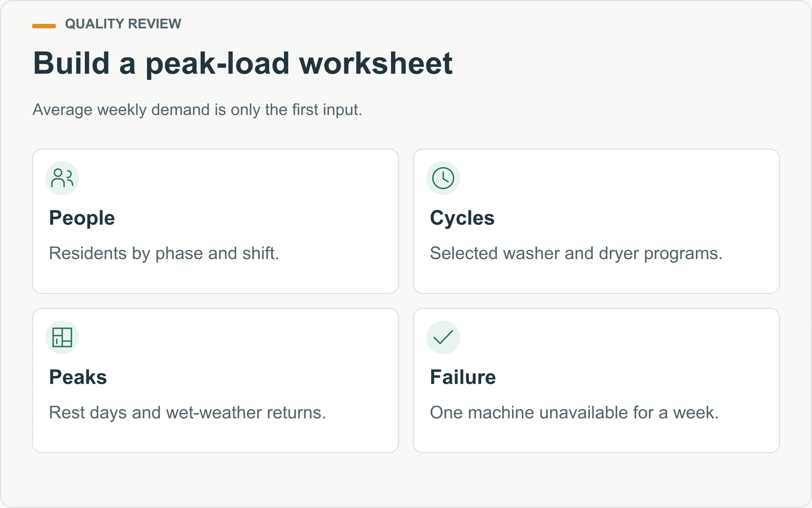This screenshot has height=508, width=812.
Task: Click the clock icon in the Cycles card
Action: point(443,178)
